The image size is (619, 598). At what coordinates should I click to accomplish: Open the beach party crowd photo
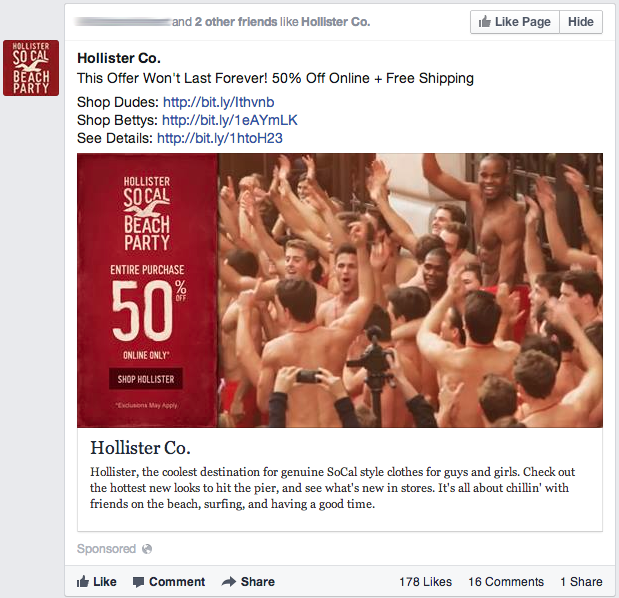(410, 291)
